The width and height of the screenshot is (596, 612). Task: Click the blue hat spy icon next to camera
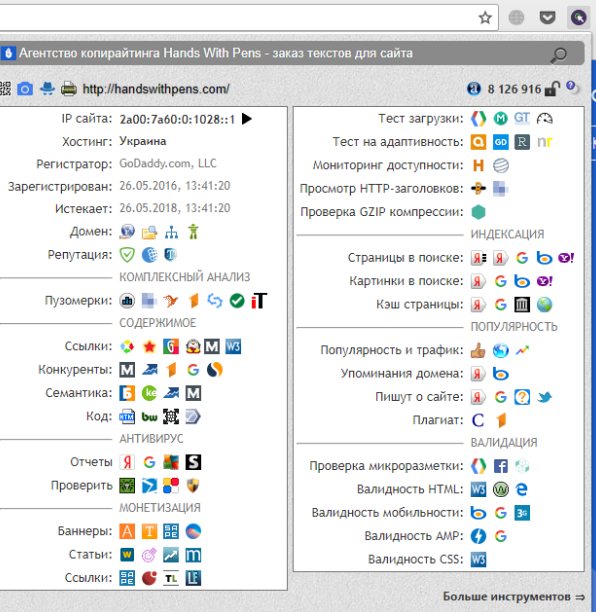[47, 89]
